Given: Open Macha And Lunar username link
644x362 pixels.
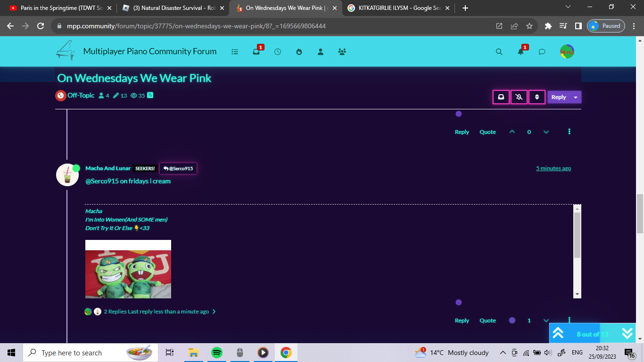Looking at the screenshot, I should [x=108, y=168].
